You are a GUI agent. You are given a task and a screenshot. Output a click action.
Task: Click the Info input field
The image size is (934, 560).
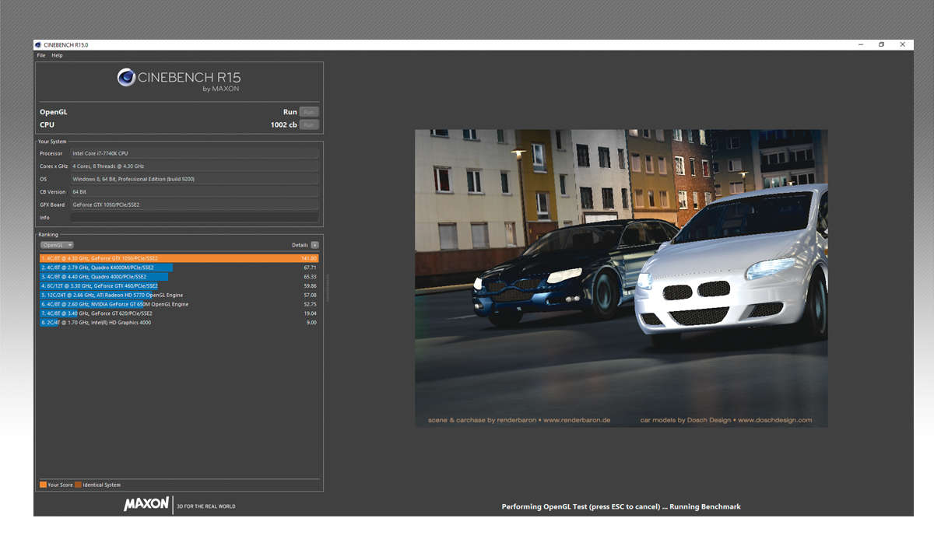(195, 218)
